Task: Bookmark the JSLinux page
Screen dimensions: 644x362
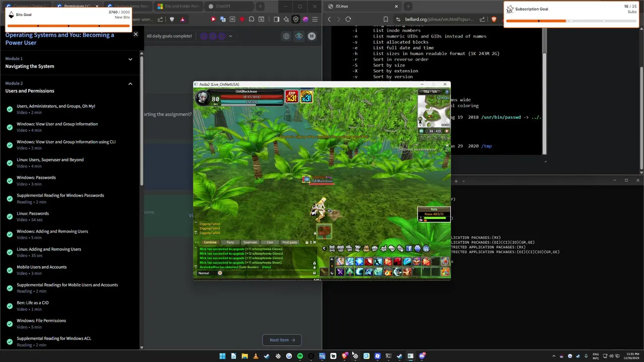Action: coord(386,19)
